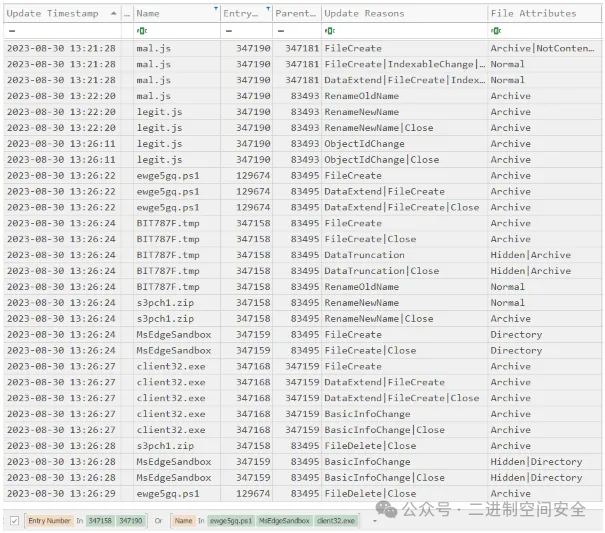Click the Parent column header

[x=296, y=13]
